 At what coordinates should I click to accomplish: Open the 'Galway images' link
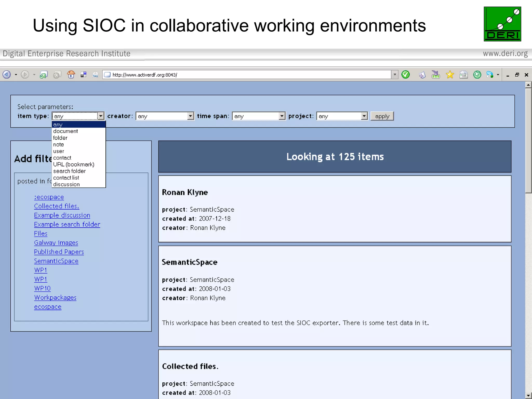pyautogui.click(x=56, y=243)
